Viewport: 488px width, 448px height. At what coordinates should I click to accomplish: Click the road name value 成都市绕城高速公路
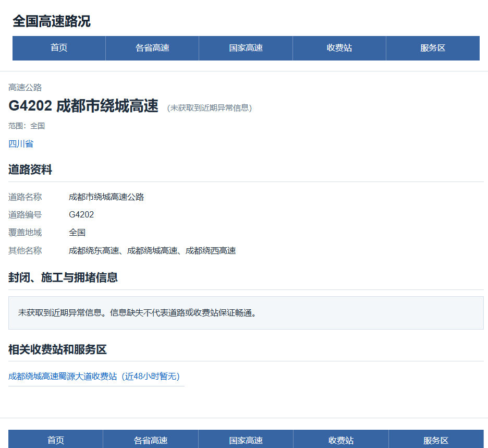click(106, 197)
